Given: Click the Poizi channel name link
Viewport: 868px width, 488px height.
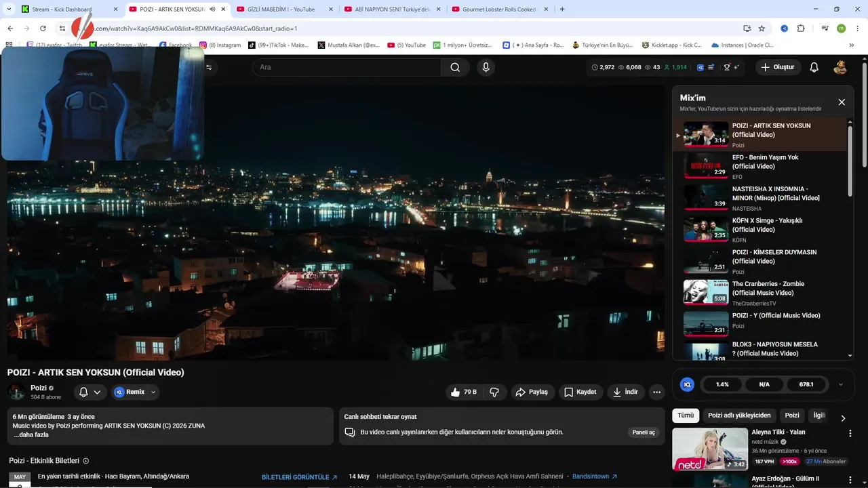Looking at the screenshot, I should point(38,388).
